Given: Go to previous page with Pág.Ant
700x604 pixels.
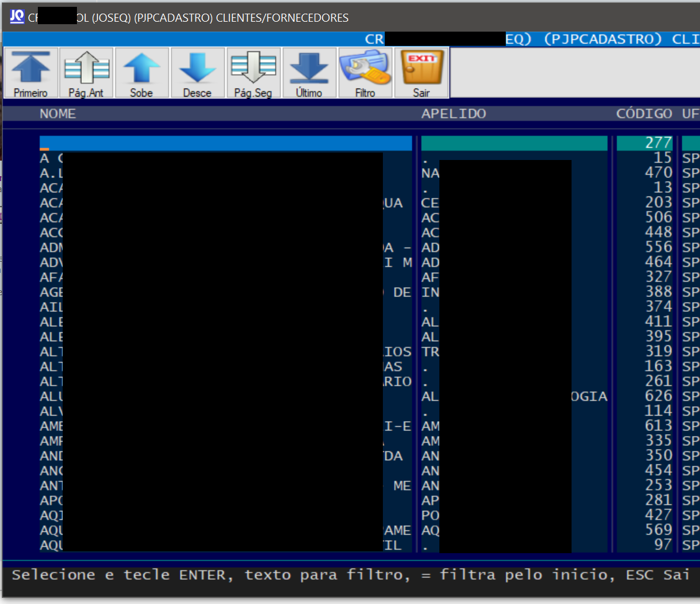Looking at the screenshot, I should pyautogui.click(x=86, y=73).
